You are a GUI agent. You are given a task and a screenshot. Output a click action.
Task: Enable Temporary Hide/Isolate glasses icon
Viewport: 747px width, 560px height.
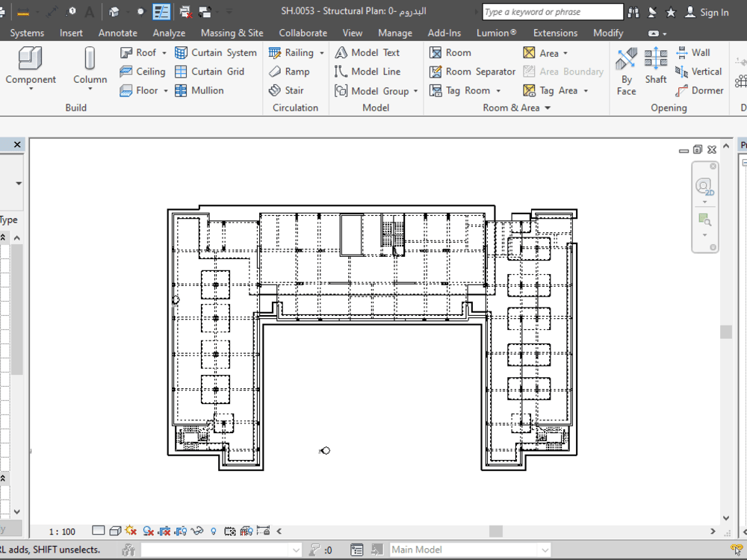[198, 531]
